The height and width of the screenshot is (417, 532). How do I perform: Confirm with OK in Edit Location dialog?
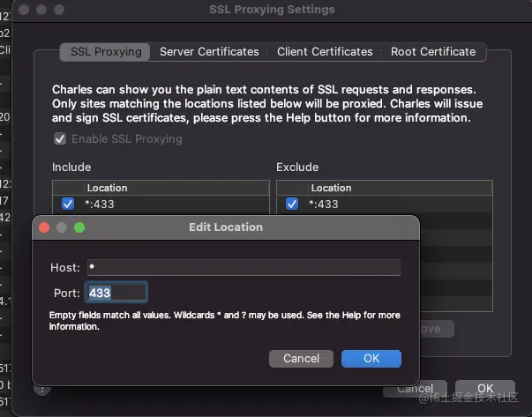371,359
